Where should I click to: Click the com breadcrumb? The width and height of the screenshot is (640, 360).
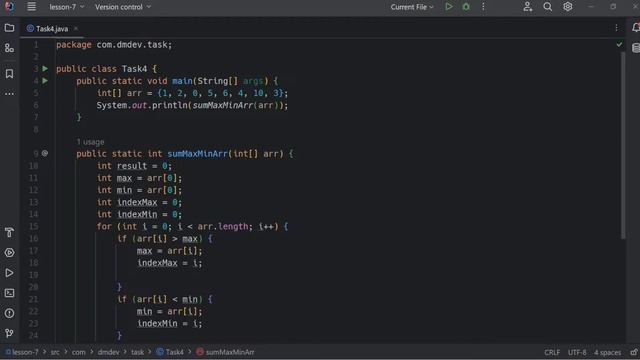[x=79, y=352]
